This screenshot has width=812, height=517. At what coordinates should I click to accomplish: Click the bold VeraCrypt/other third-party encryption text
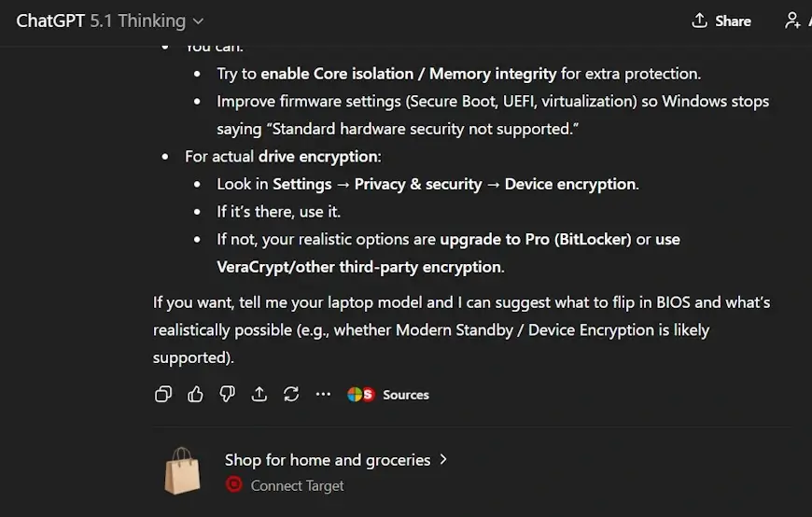point(359,267)
